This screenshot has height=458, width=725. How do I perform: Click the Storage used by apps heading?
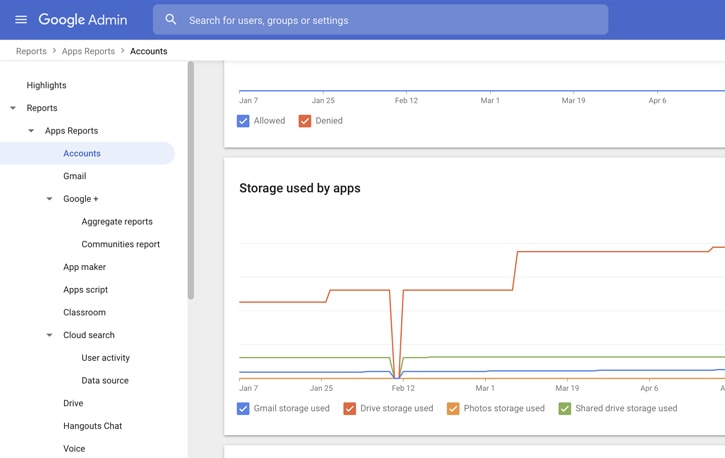(x=300, y=188)
